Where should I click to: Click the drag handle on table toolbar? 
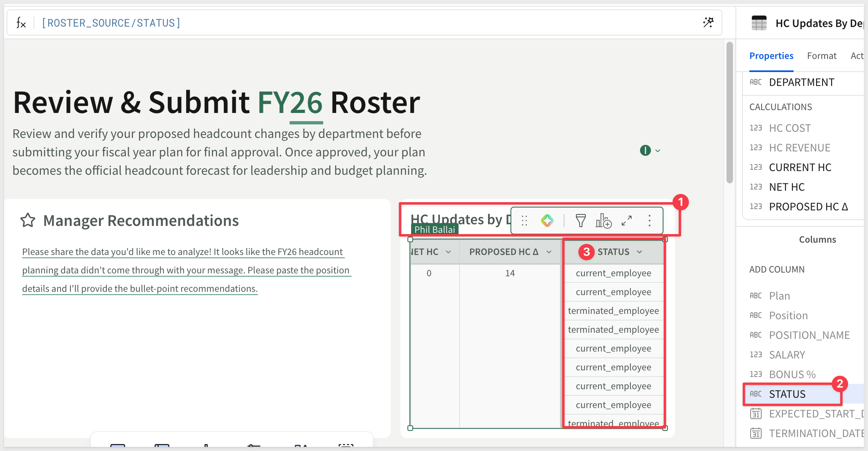click(524, 221)
